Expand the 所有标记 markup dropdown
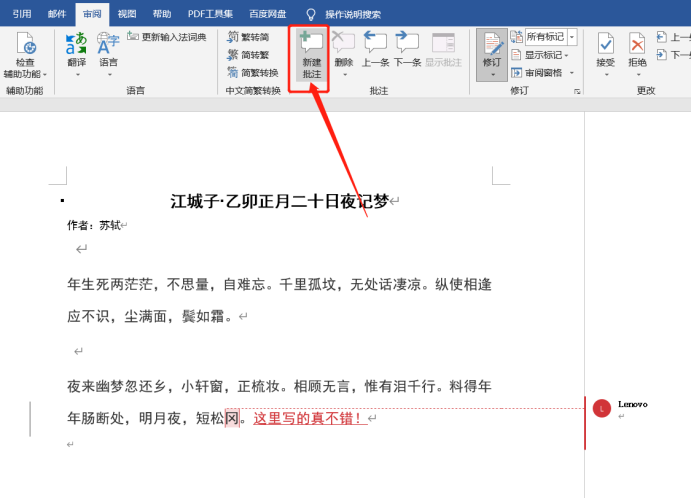Screen dimensions: 691x498 coord(572,37)
